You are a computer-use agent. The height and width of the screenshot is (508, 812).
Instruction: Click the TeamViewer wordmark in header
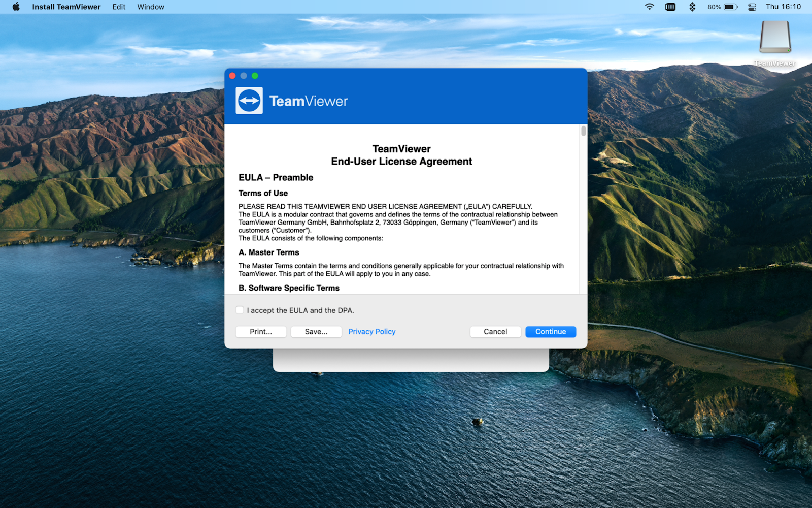(309, 101)
